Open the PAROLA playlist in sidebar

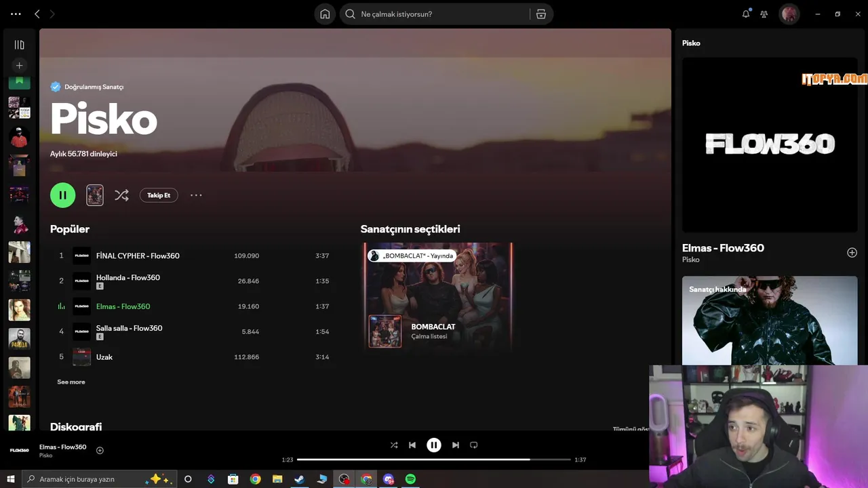click(x=19, y=339)
